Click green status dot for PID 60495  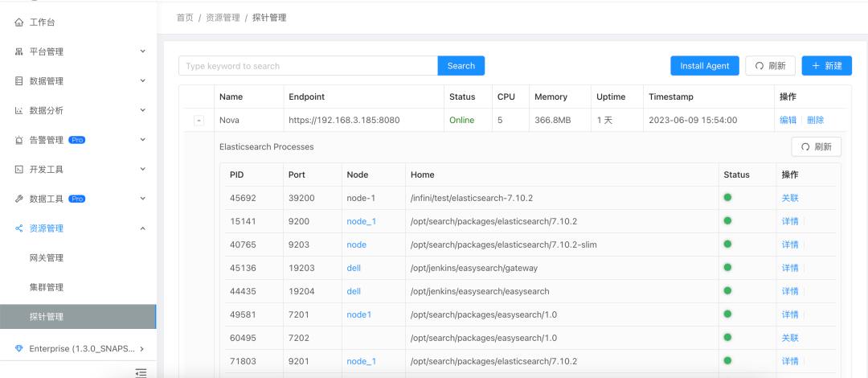click(x=727, y=337)
